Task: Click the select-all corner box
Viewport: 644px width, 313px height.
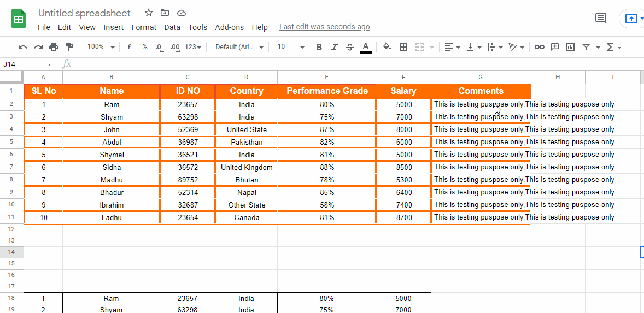Action: click(11, 77)
